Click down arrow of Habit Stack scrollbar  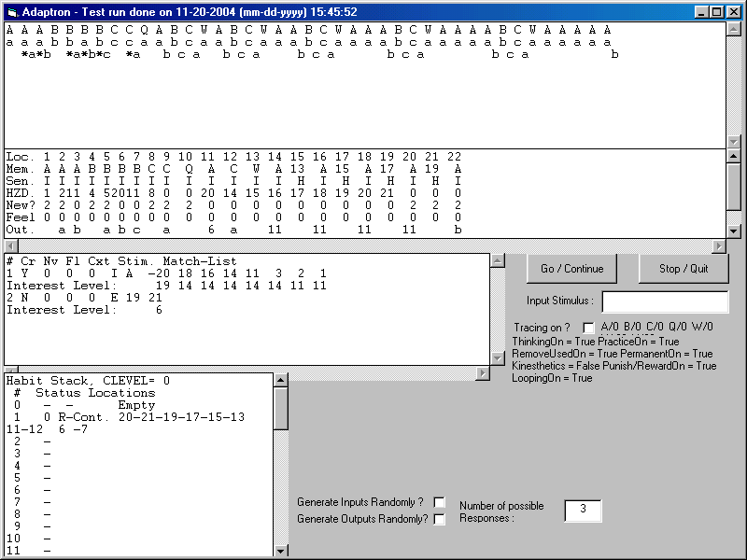[x=281, y=551]
